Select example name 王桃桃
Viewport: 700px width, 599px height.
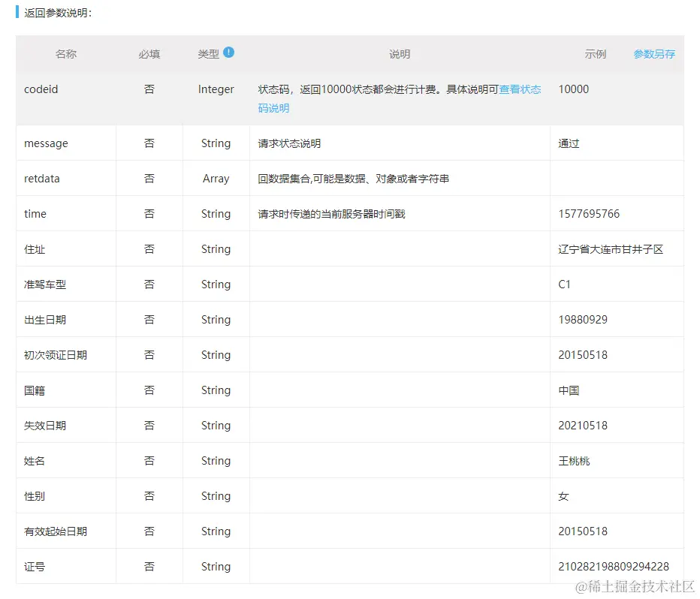(x=574, y=461)
